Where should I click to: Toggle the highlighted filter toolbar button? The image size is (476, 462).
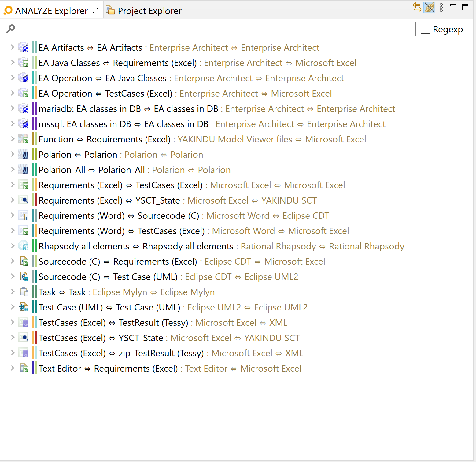click(430, 7)
